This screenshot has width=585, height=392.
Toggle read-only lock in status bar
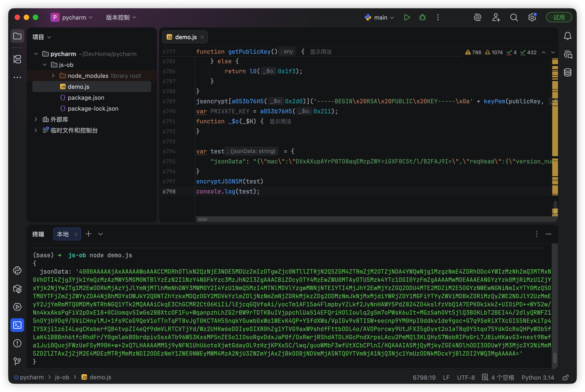[x=565, y=377]
